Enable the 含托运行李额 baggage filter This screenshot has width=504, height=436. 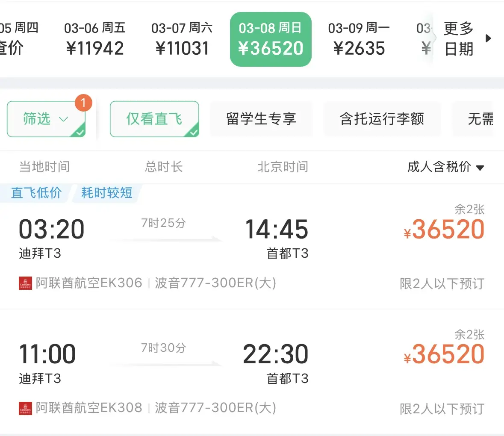point(382,119)
